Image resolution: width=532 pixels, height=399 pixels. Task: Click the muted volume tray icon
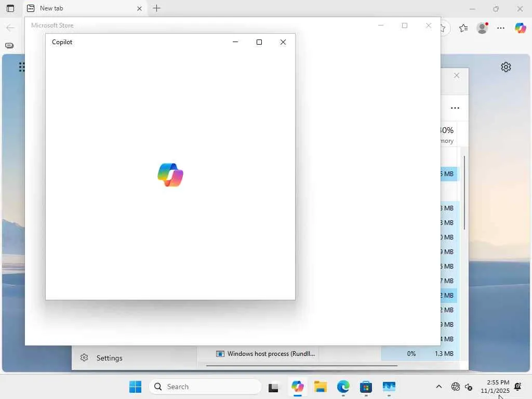tap(469, 387)
